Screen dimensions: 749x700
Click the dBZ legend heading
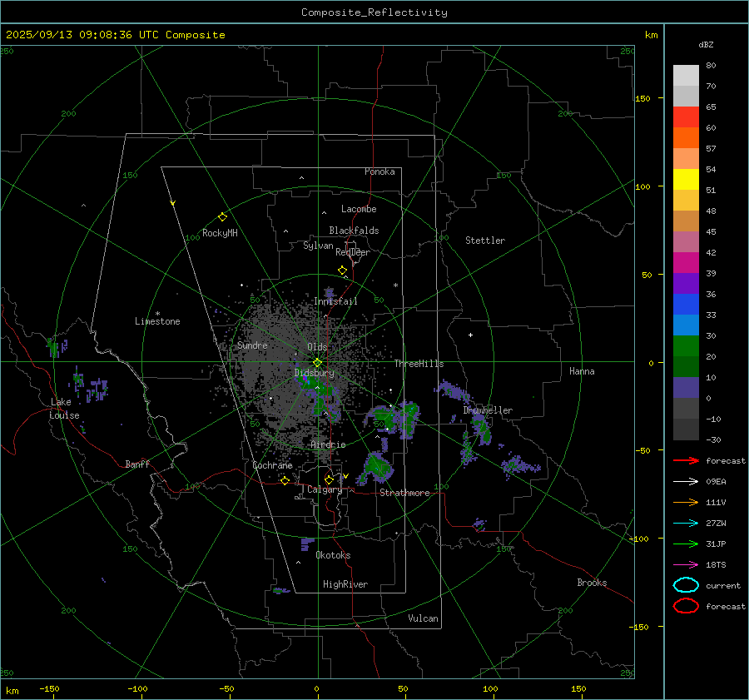click(x=706, y=45)
